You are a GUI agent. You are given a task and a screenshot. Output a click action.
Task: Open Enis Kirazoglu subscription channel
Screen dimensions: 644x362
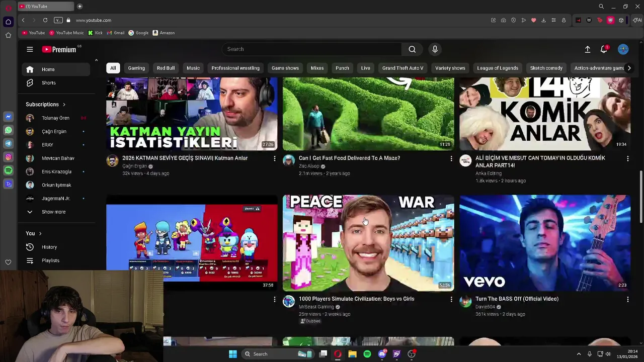pos(56,171)
